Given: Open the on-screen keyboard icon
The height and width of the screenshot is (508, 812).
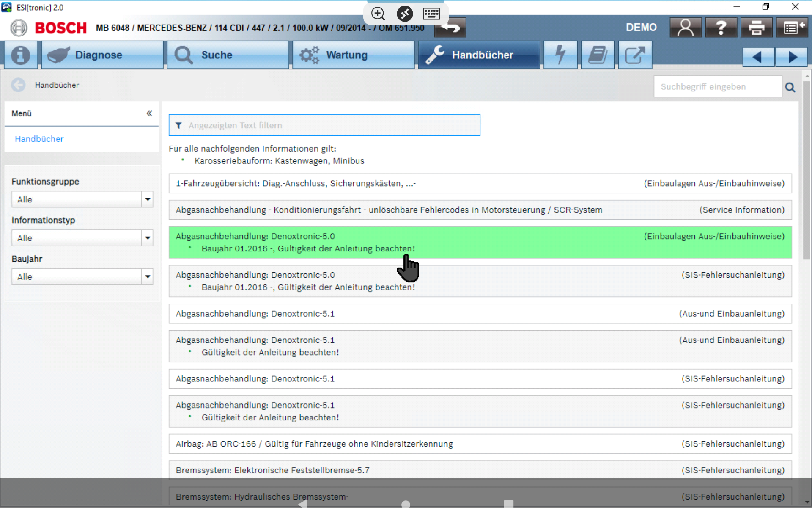Looking at the screenshot, I should click(x=431, y=14).
